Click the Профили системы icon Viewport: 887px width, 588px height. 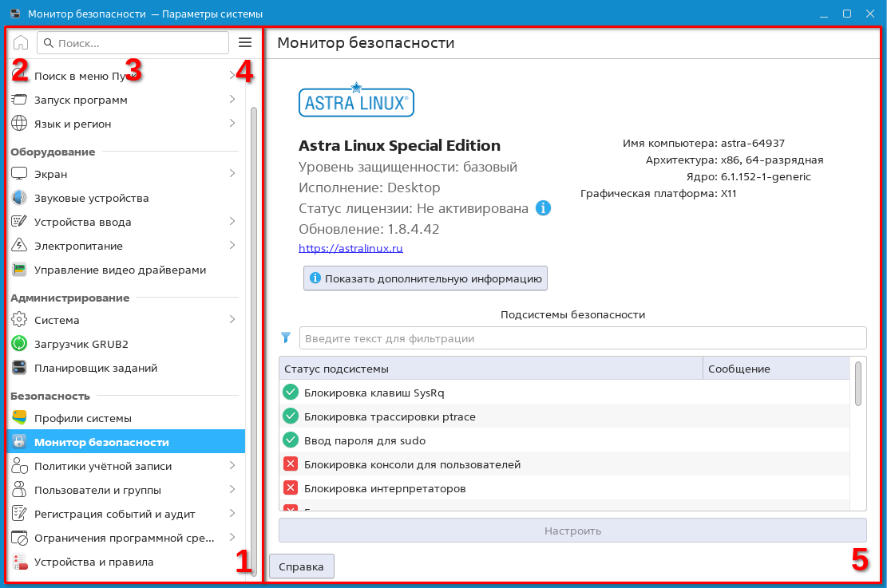[x=20, y=418]
